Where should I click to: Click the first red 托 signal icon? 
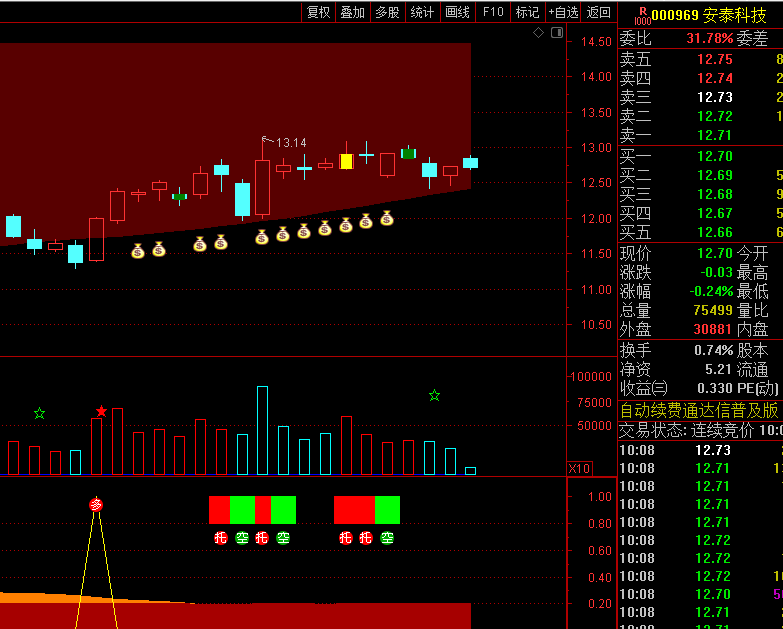[221, 538]
